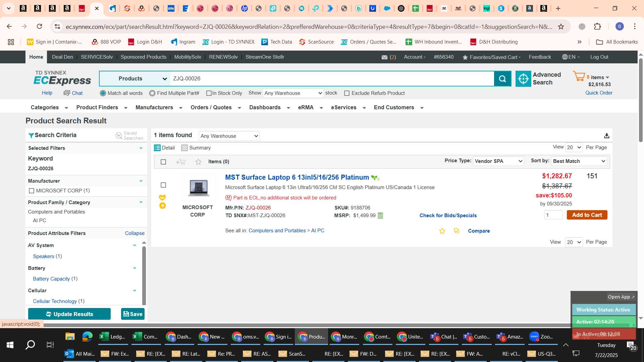The image size is (644, 362).
Task: Open the eRMA menu
Action: tap(310, 108)
